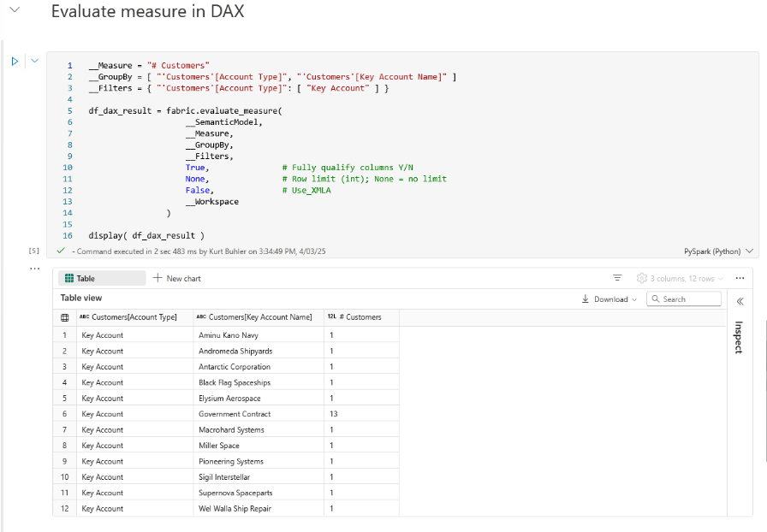Click the magnifier icon in the Search box
The height and width of the screenshot is (532, 767).
point(656,299)
